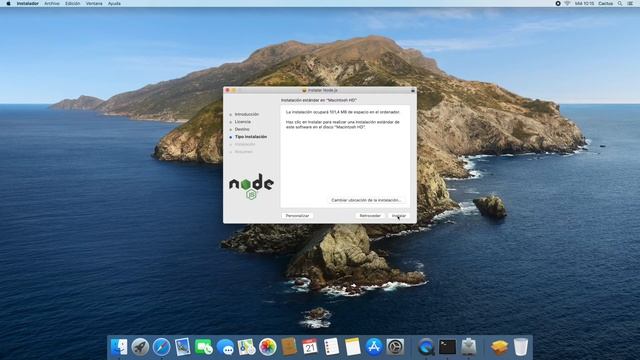Open Spotlight search magnifier
The image size is (640, 360).
pos(620,3)
